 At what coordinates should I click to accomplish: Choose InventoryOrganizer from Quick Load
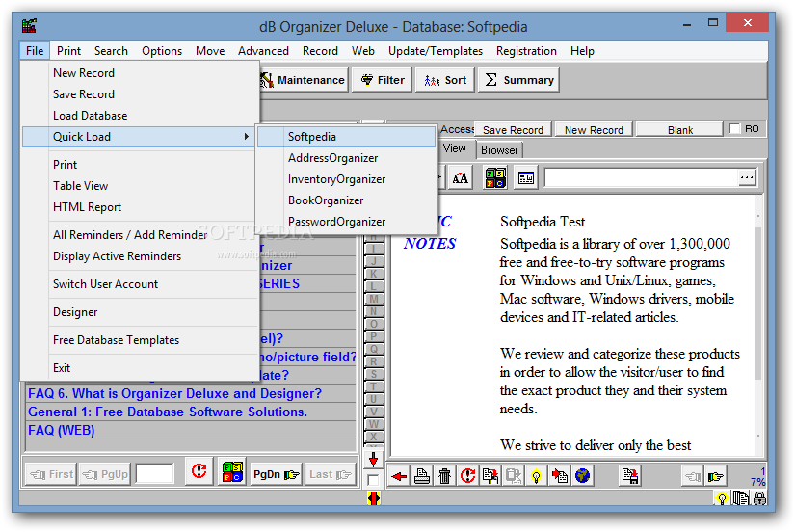(347, 179)
